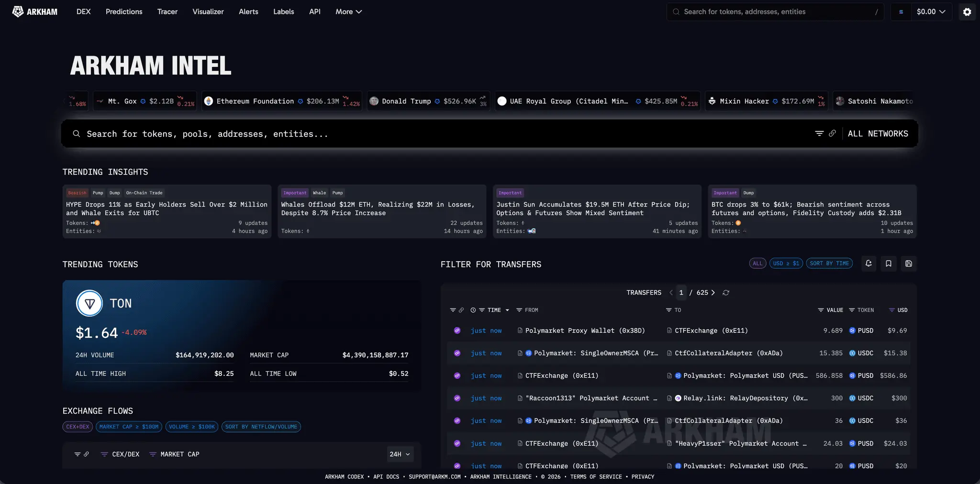980x484 pixels.
Task: Open the ALL NETWORKS selector
Action: click(878, 133)
